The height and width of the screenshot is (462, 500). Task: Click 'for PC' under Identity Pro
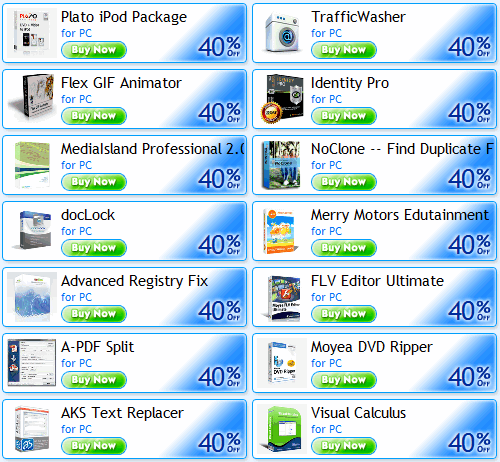[326, 99]
